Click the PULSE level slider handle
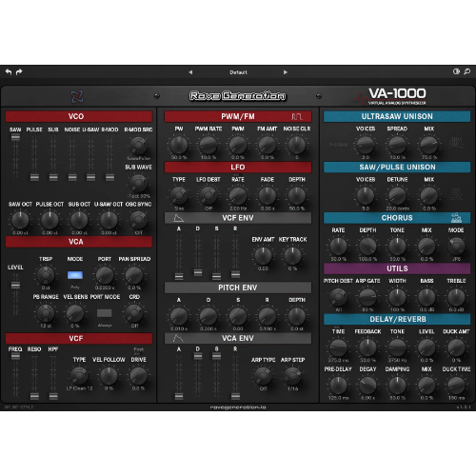Screen dimensions: 476x476 pos(34,177)
